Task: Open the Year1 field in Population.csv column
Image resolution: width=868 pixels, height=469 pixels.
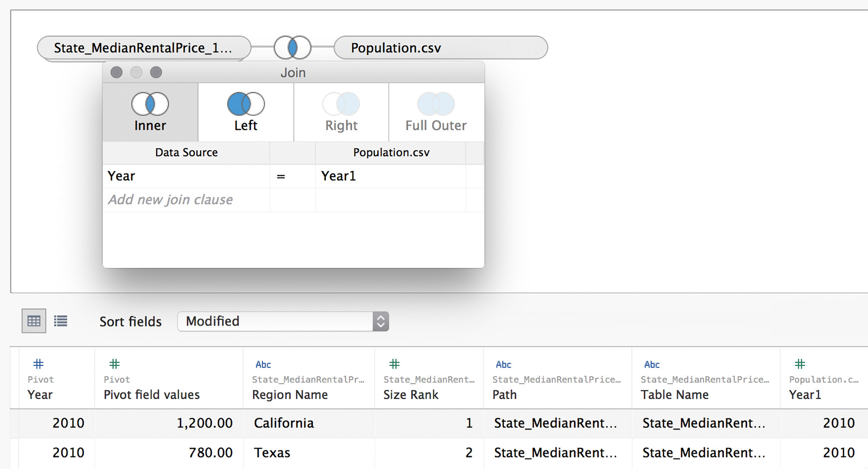Action: [x=391, y=176]
